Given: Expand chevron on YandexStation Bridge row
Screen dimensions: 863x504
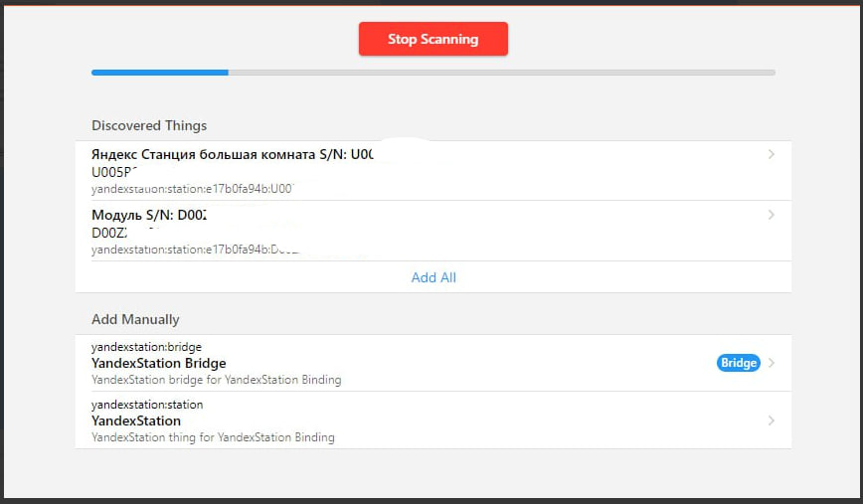Looking at the screenshot, I should 772,363.
